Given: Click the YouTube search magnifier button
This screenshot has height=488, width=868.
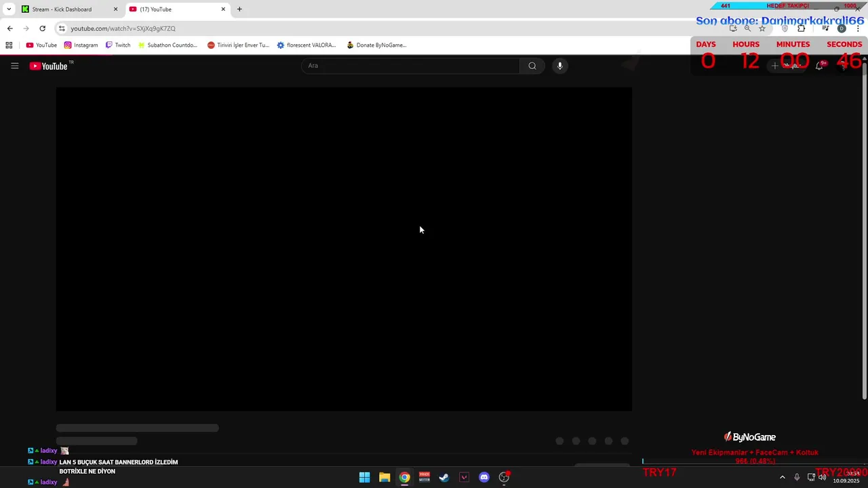Looking at the screenshot, I should coord(532,66).
